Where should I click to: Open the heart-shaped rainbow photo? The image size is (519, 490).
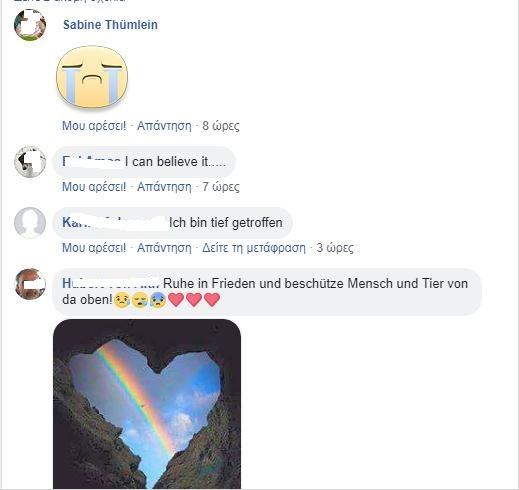pos(147,404)
